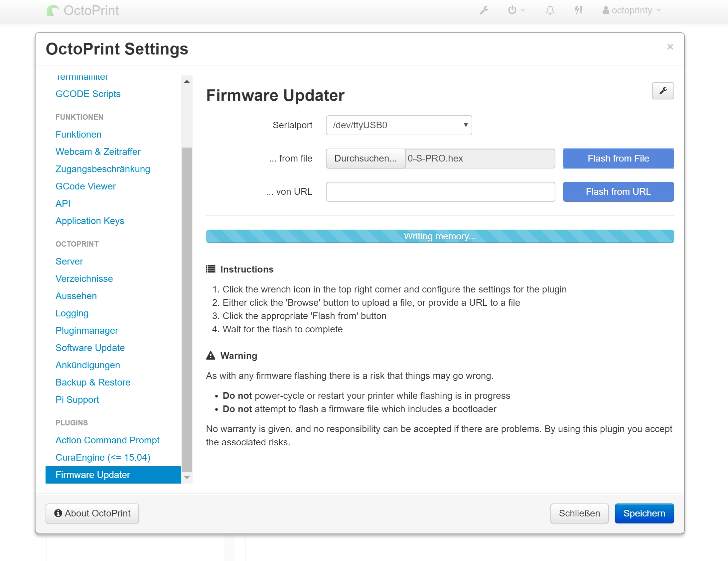Open Software Update settings

pyautogui.click(x=90, y=348)
